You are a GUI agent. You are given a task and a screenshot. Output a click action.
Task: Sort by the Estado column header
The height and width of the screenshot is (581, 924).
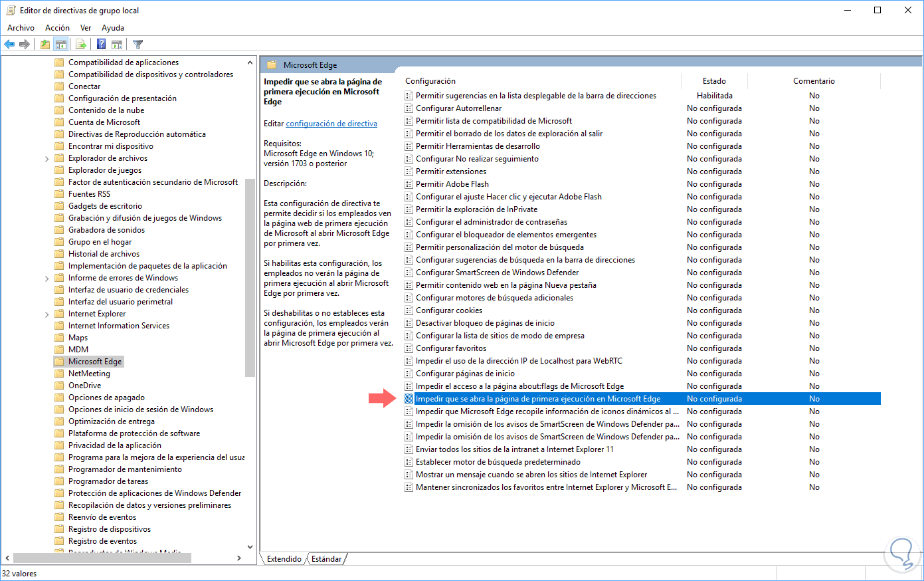click(x=715, y=81)
